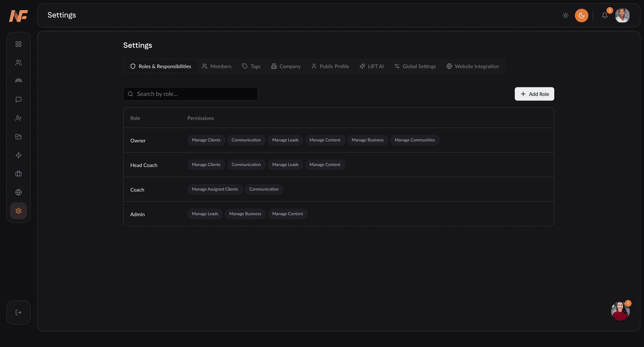Open the communities group icon in sidebar

point(19,81)
